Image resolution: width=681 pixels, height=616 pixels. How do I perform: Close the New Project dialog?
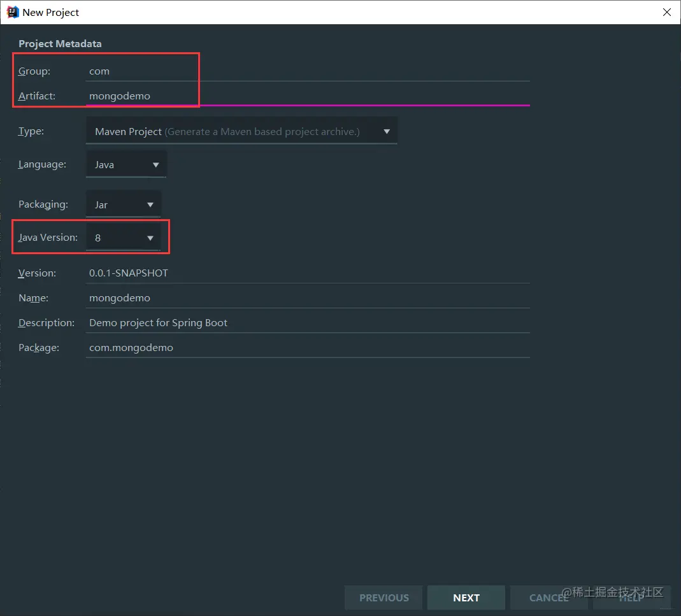667,12
